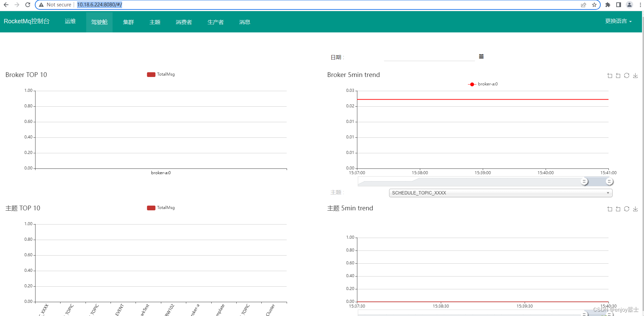Open the browser customize menu

click(x=640, y=5)
